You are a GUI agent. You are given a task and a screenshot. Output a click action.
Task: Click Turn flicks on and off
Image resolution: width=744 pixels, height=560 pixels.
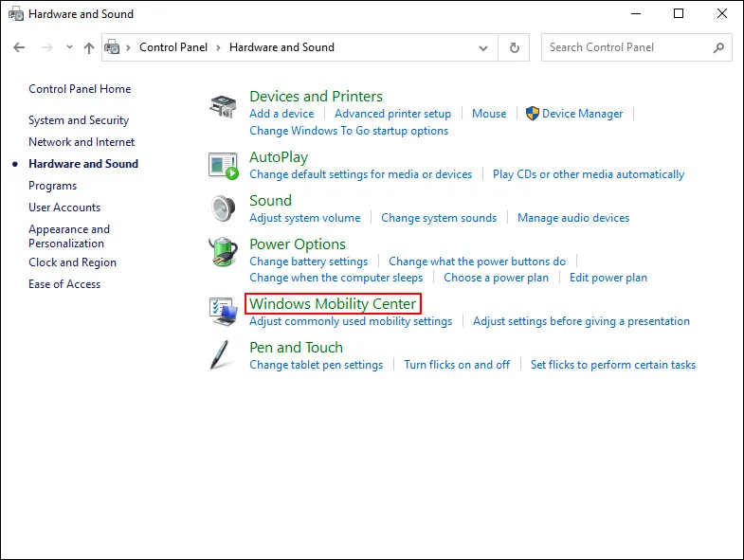[457, 365]
